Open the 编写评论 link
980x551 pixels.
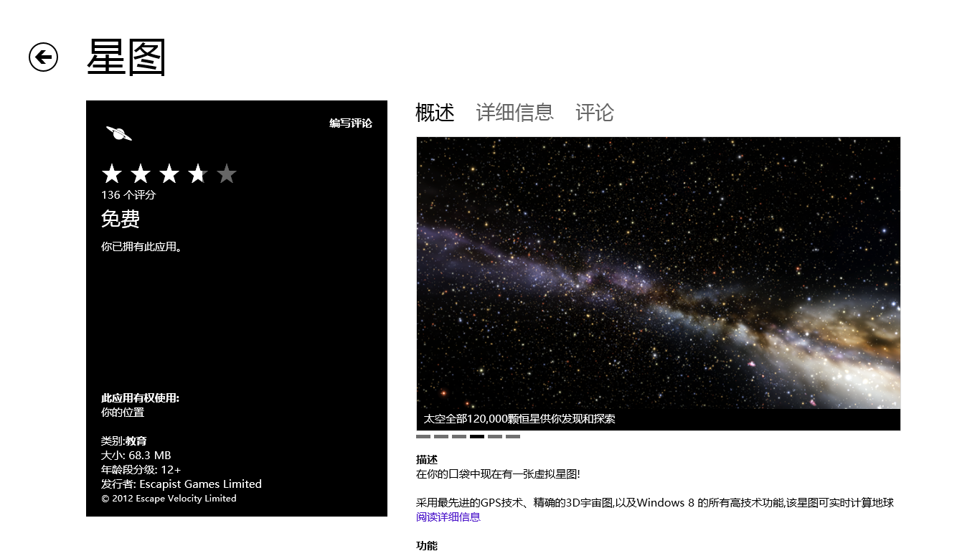coord(350,123)
